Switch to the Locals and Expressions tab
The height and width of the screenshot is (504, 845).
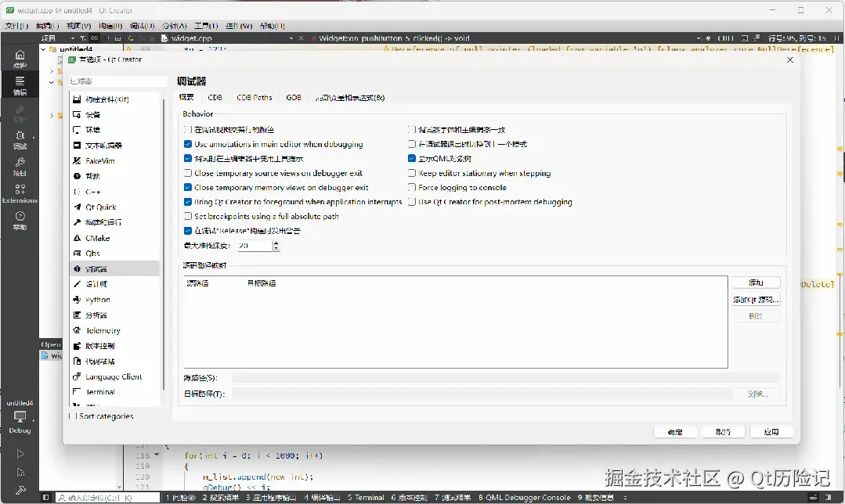350,98
